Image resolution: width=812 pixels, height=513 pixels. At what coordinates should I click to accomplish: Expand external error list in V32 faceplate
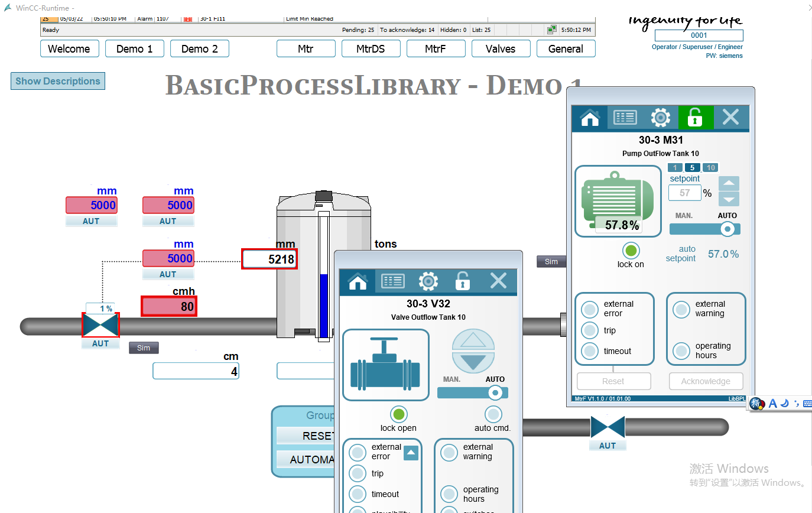tap(411, 453)
